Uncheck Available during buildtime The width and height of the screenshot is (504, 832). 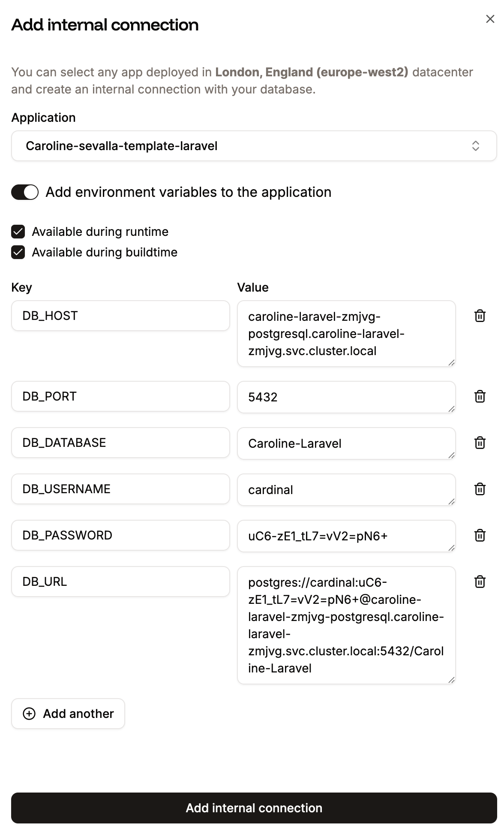pyautogui.click(x=18, y=252)
